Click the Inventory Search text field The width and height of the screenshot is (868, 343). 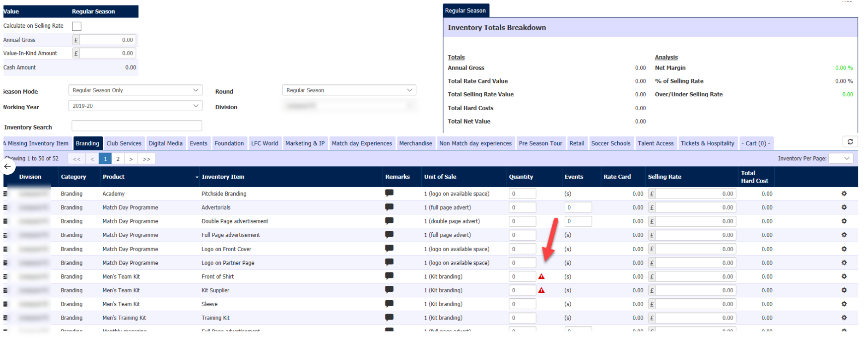[136, 126]
